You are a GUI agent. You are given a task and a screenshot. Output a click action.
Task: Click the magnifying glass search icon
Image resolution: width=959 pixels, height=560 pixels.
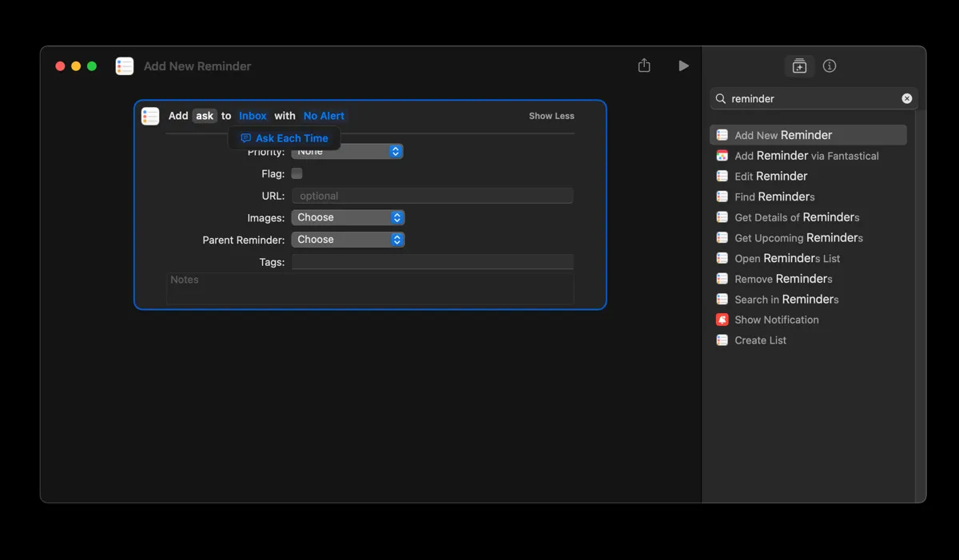720,98
